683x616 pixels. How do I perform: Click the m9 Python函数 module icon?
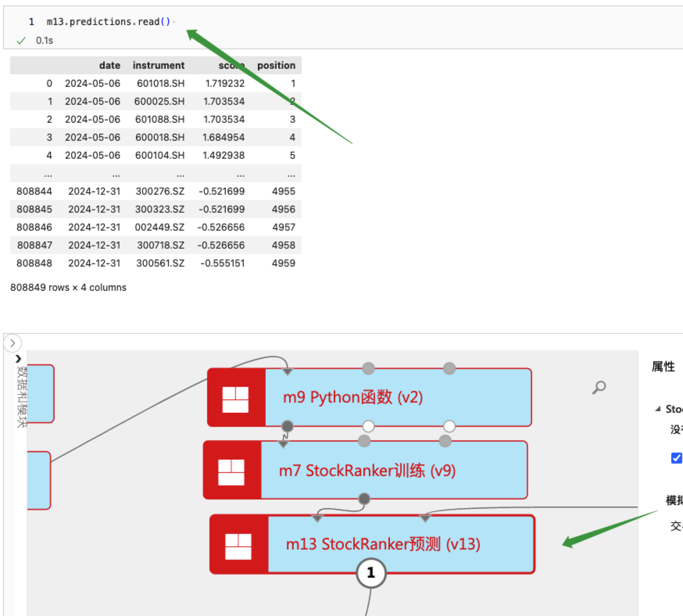click(236, 399)
